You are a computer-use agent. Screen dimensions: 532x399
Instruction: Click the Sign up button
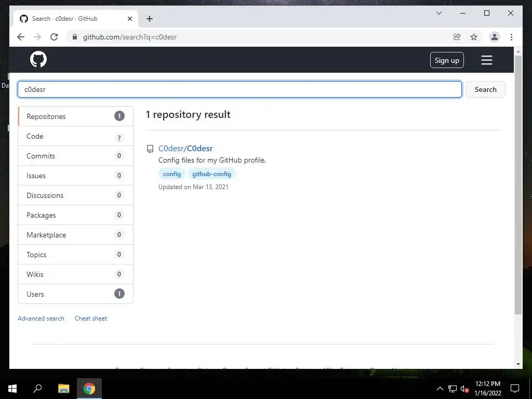447,60
